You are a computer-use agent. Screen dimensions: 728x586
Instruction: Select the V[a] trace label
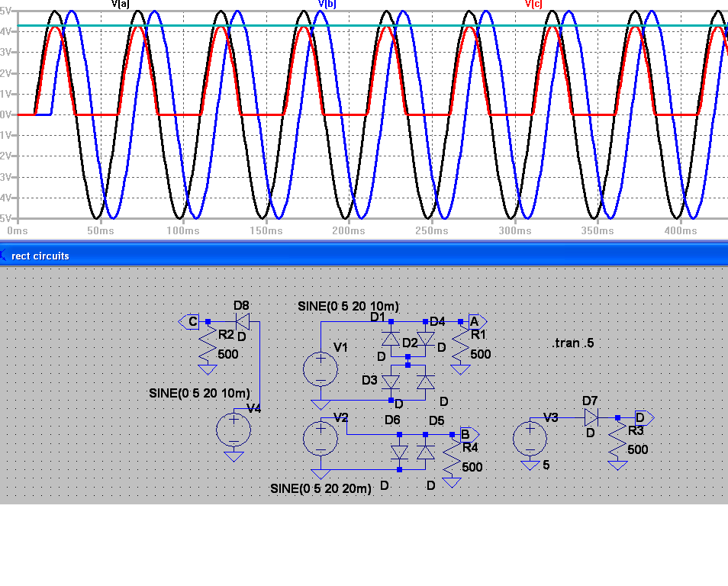coord(121,4)
